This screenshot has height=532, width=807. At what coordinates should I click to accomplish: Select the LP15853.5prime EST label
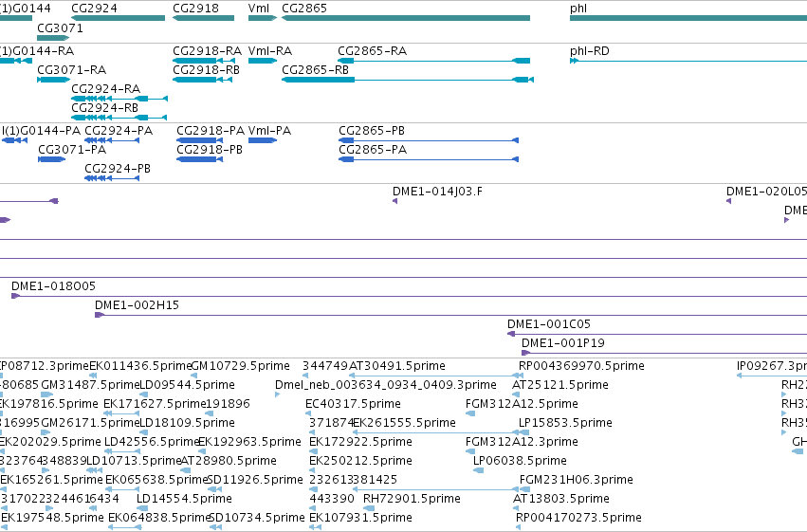[565, 423]
